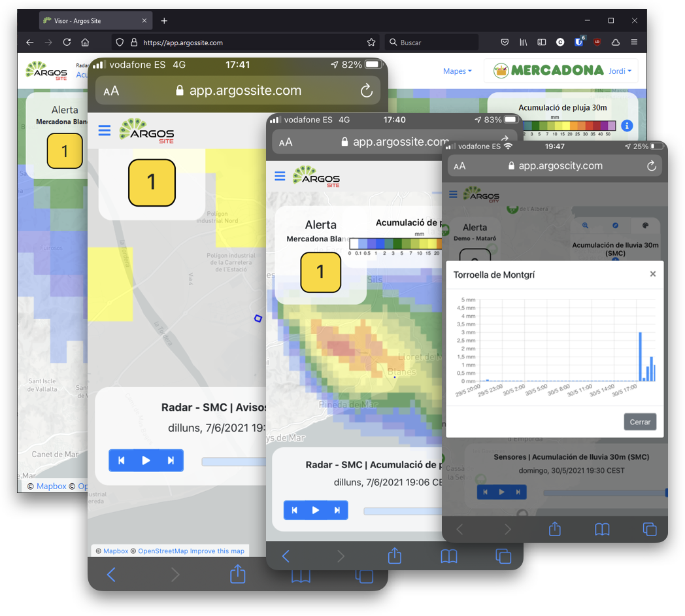
Task: Skip to the next frame on the 17:40 phone
Action: point(337,510)
